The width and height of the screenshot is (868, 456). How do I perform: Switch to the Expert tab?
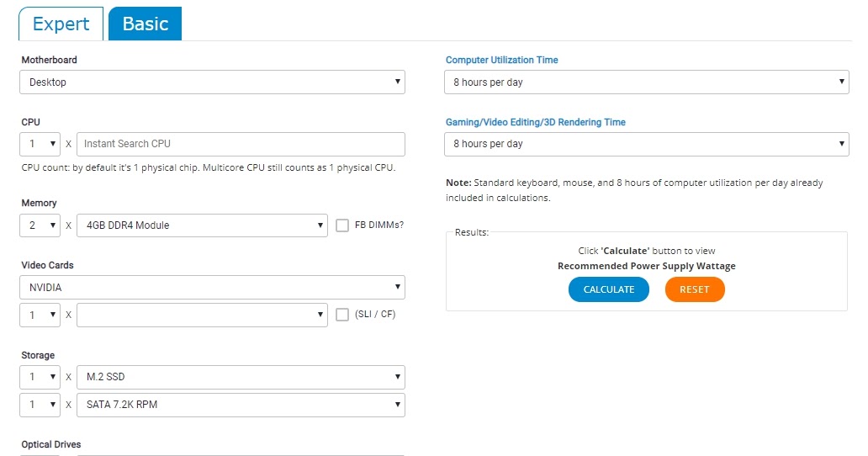point(61,24)
